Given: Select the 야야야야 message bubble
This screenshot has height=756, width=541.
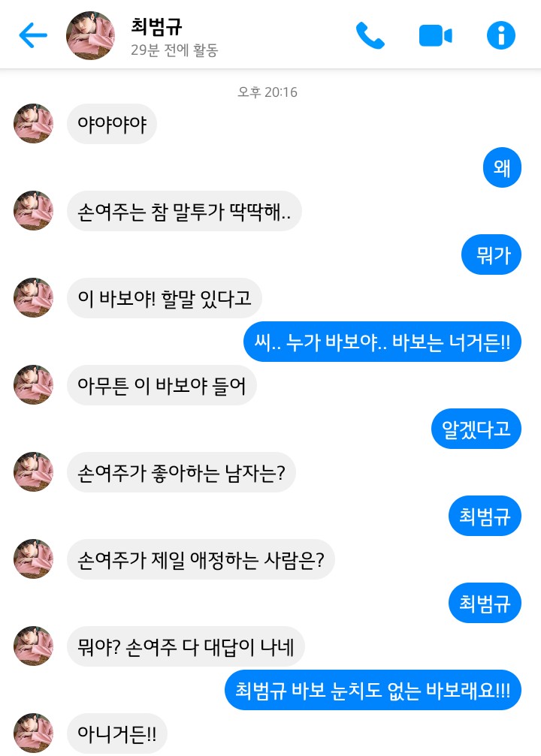Looking at the screenshot, I should tap(112, 123).
